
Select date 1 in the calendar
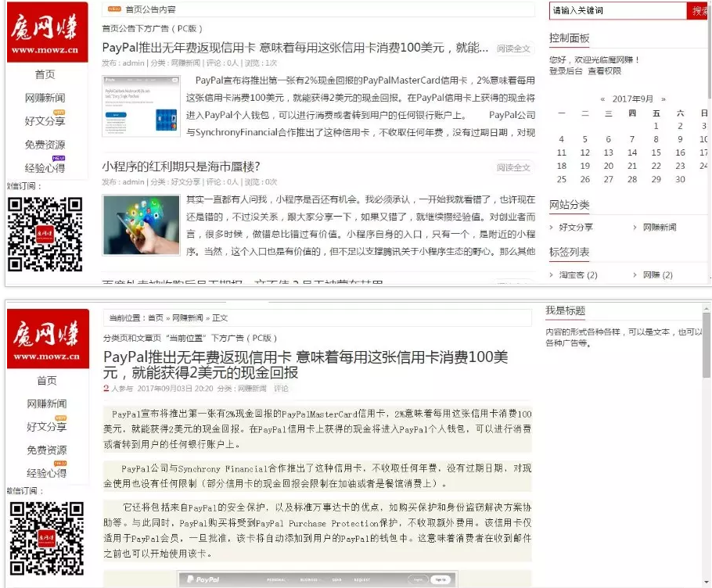656,126
